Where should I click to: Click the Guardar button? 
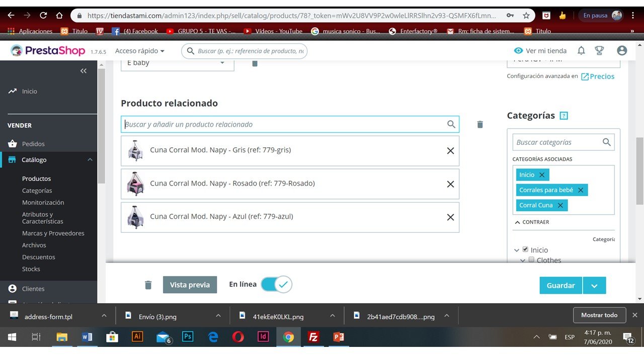561,286
